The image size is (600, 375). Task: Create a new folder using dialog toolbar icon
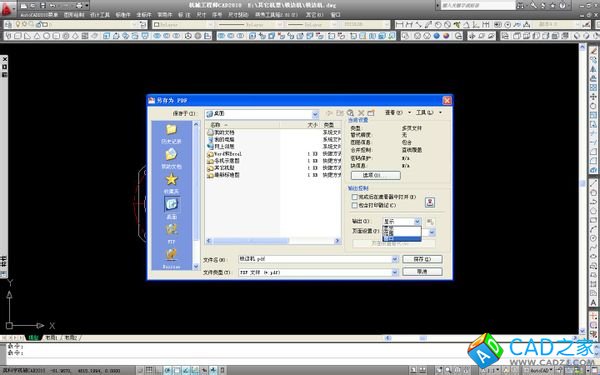pos(370,113)
